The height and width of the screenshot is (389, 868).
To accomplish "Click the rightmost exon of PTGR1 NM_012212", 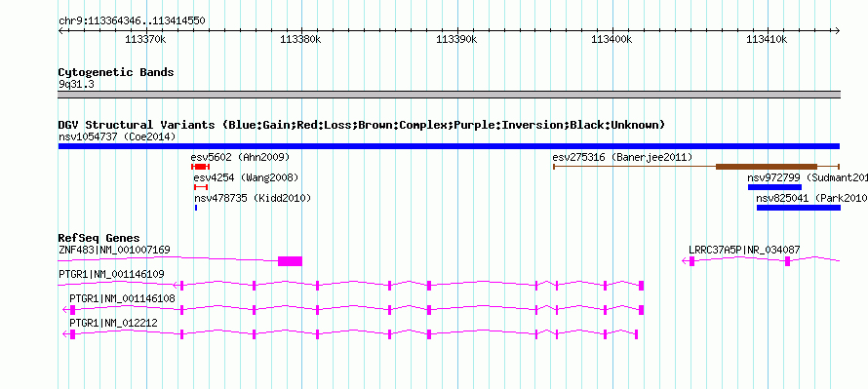I will coord(637,334).
